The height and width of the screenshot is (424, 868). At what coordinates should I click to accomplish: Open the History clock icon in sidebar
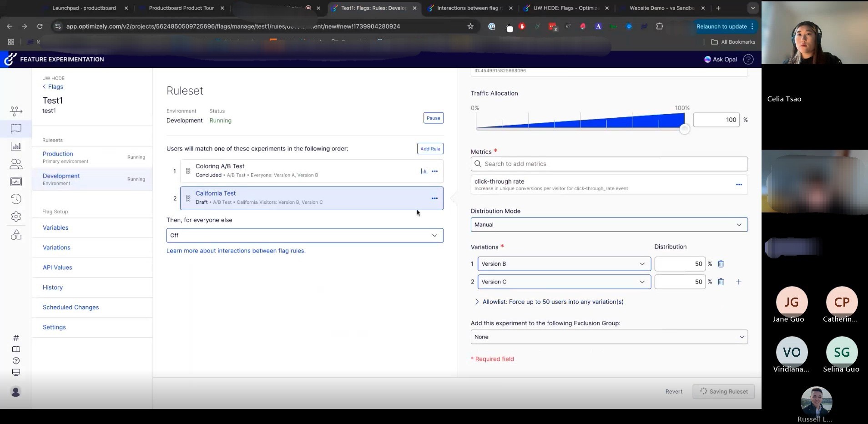[16, 199]
